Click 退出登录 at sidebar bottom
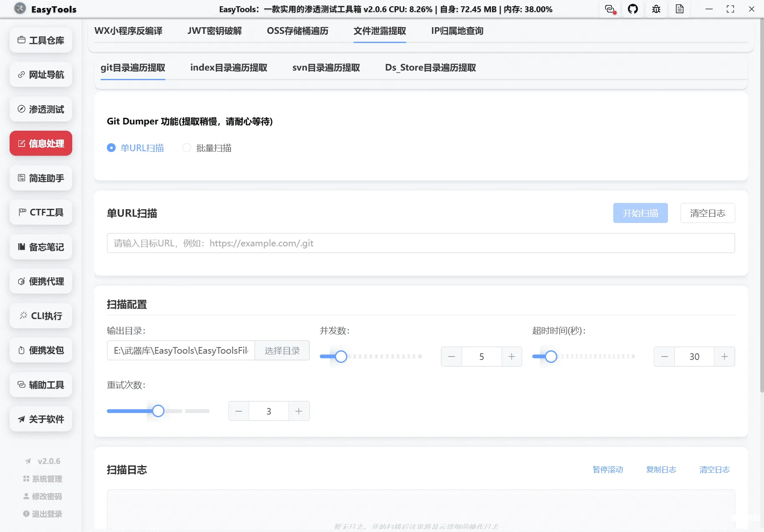Image resolution: width=764 pixels, height=532 pixels. [42, 514]
